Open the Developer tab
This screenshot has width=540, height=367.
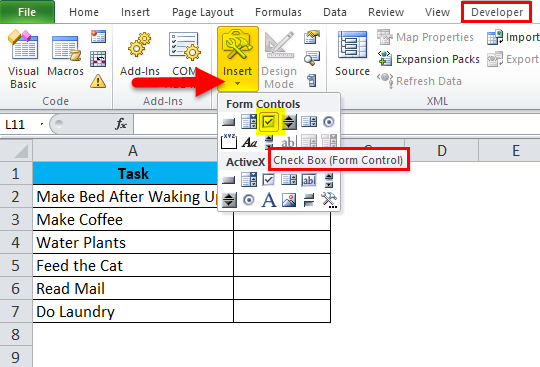pos(497,12)
